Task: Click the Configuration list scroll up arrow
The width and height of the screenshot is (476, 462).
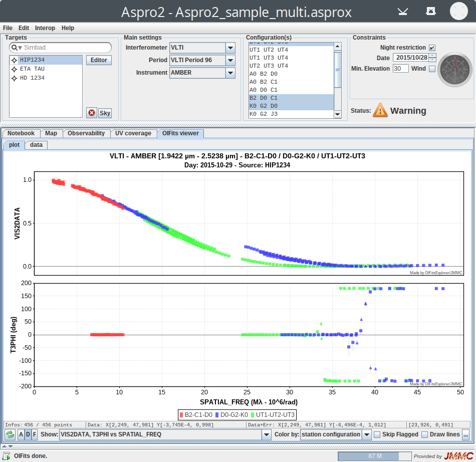Action: (337, 46)
